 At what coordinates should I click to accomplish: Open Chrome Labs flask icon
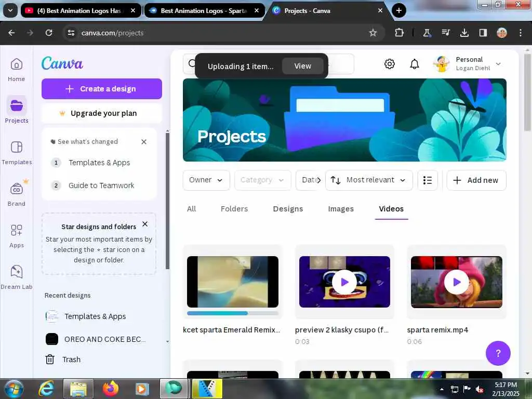pyautogui.click(x=427, y=33)
